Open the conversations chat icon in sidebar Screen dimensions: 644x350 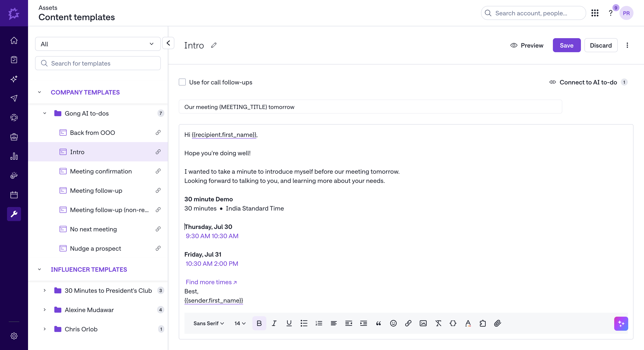[x=14, y=117]
